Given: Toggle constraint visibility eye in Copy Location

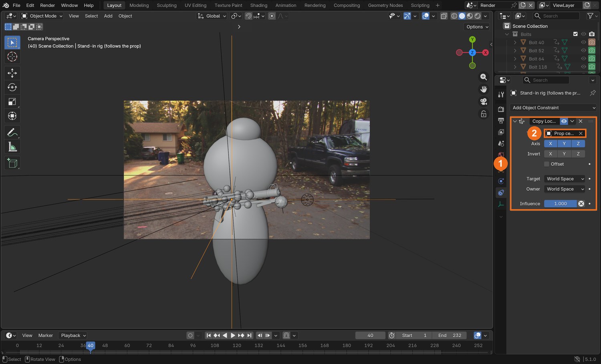Looking at the screenshot, I should click(x=564, y=121).
